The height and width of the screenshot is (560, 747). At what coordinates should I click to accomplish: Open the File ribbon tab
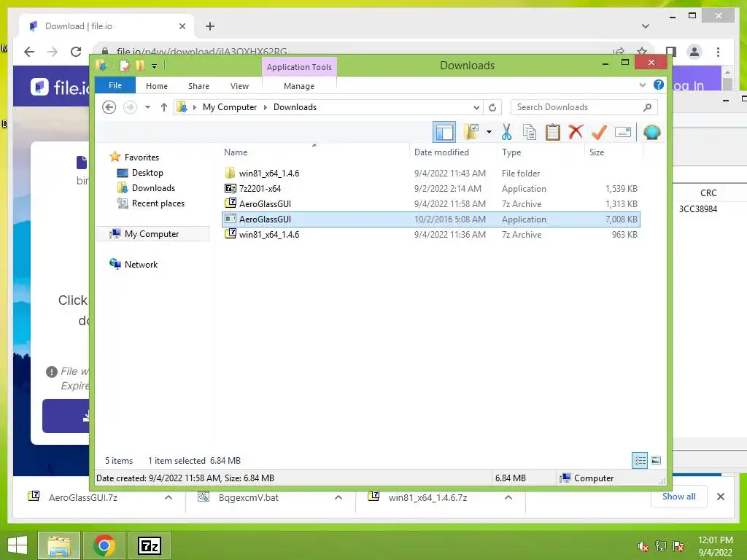[115, 85]
